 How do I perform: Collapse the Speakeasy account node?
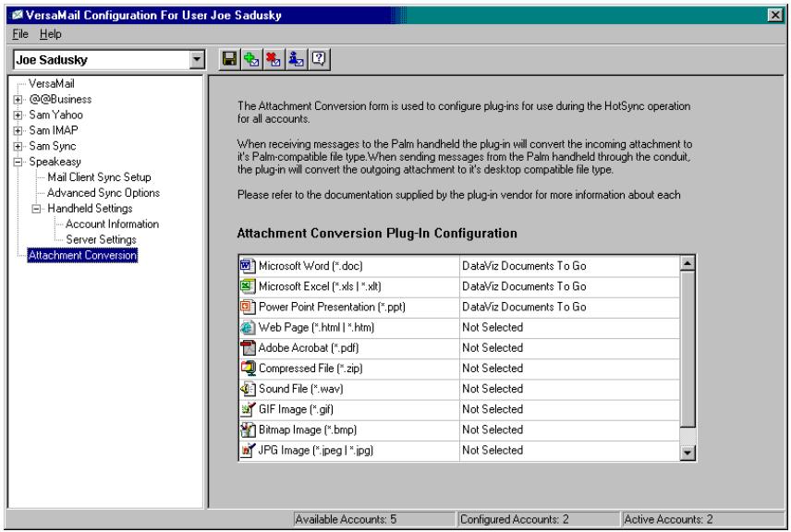(x=18, y=162)
